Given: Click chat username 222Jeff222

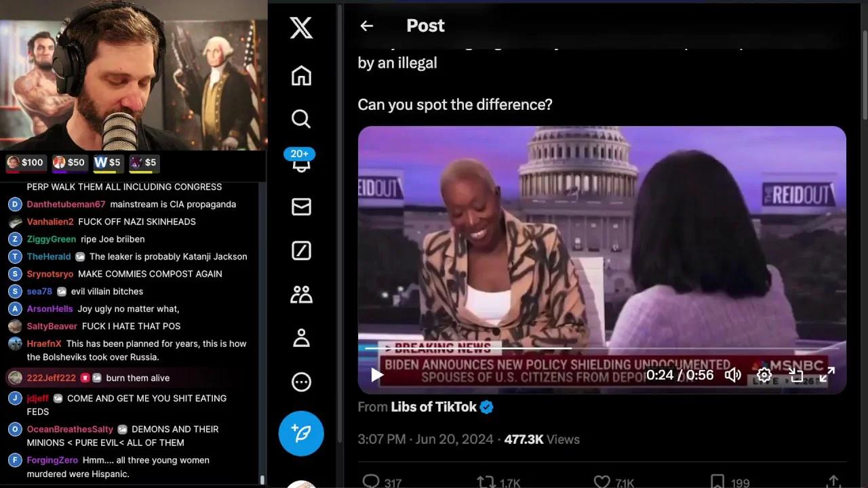Looking at the screenshot, I should click(x=52, y=378).
